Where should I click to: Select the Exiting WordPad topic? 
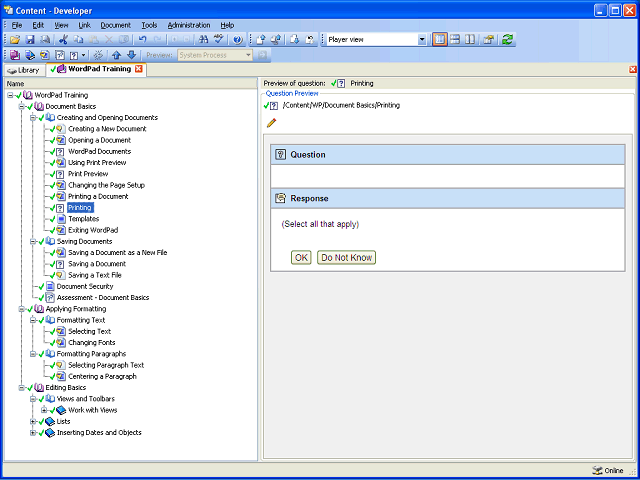click(x=93, y=230)
